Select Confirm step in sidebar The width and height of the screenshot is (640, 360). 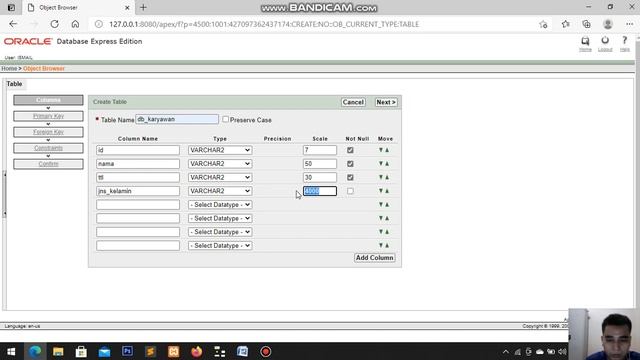48,164
